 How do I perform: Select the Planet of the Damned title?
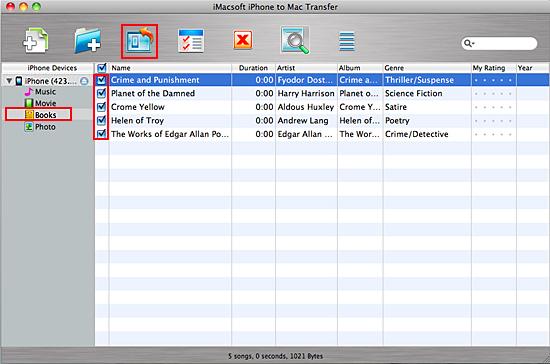153,93
